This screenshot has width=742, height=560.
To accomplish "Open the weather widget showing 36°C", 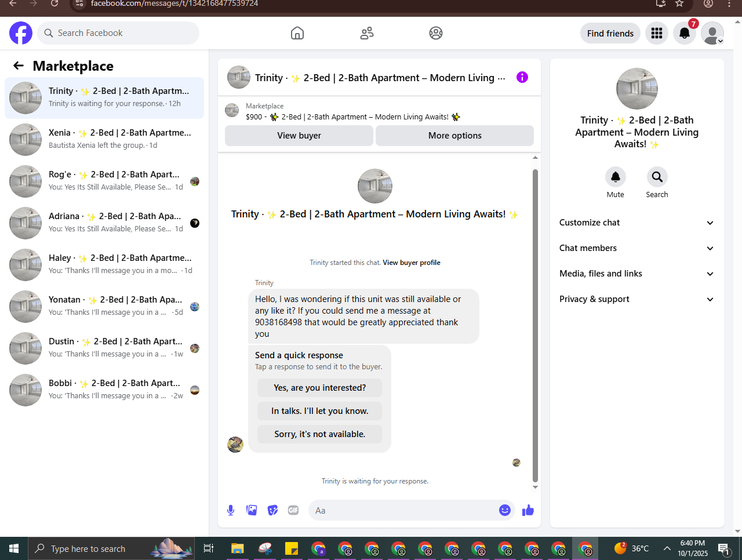I will pos(632,548).
